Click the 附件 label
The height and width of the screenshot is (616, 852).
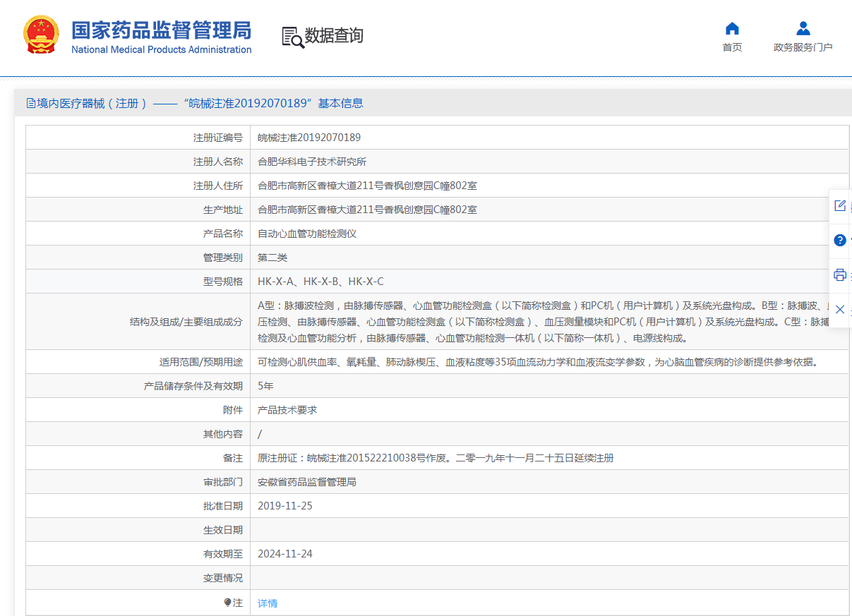click(233, 410)
